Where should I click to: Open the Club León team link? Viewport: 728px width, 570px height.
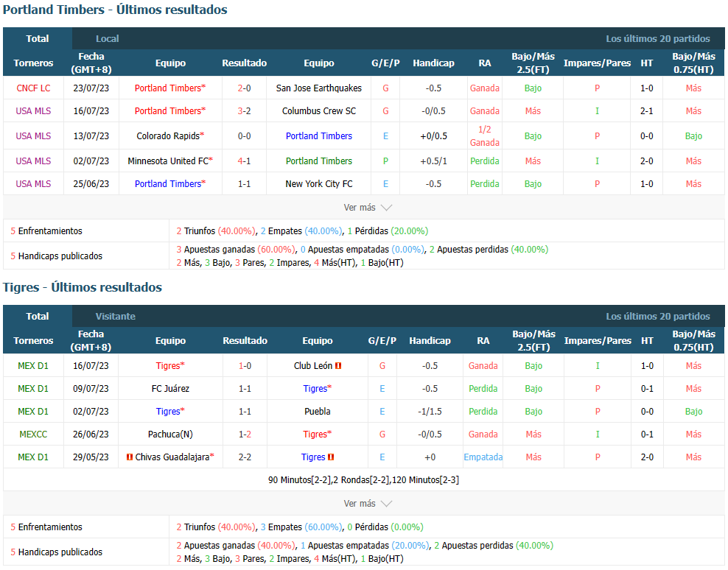(313, 366)
